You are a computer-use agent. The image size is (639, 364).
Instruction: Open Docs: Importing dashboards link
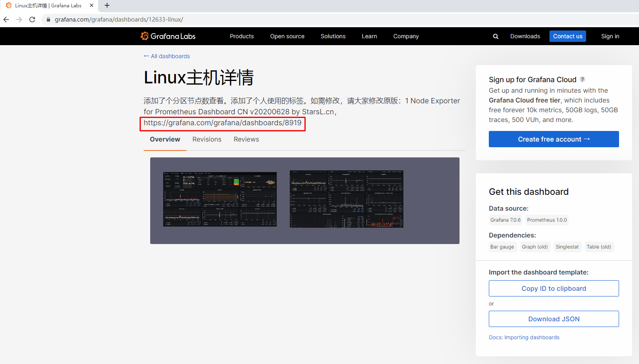[x=524, y=337]
